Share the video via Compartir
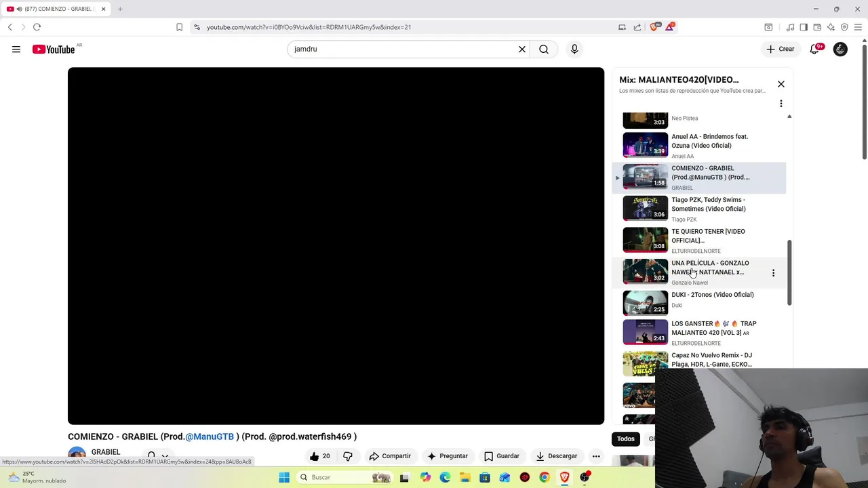 coord(390,456)
